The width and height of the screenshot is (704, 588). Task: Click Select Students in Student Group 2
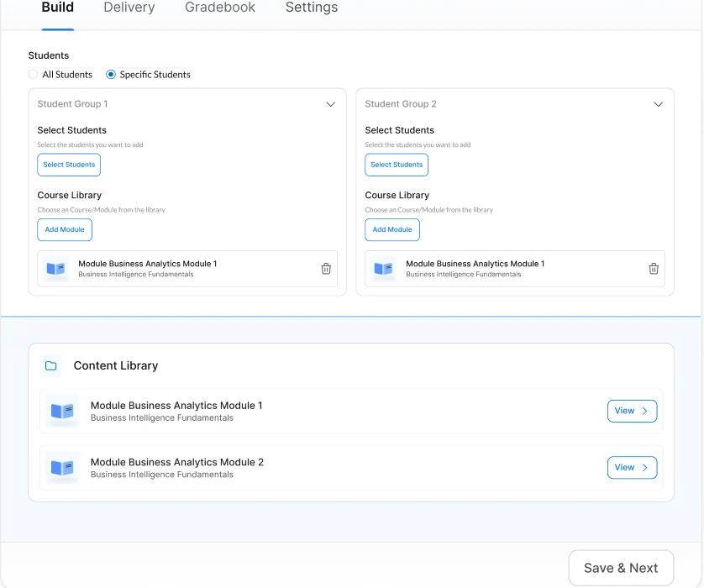point(397,165)
